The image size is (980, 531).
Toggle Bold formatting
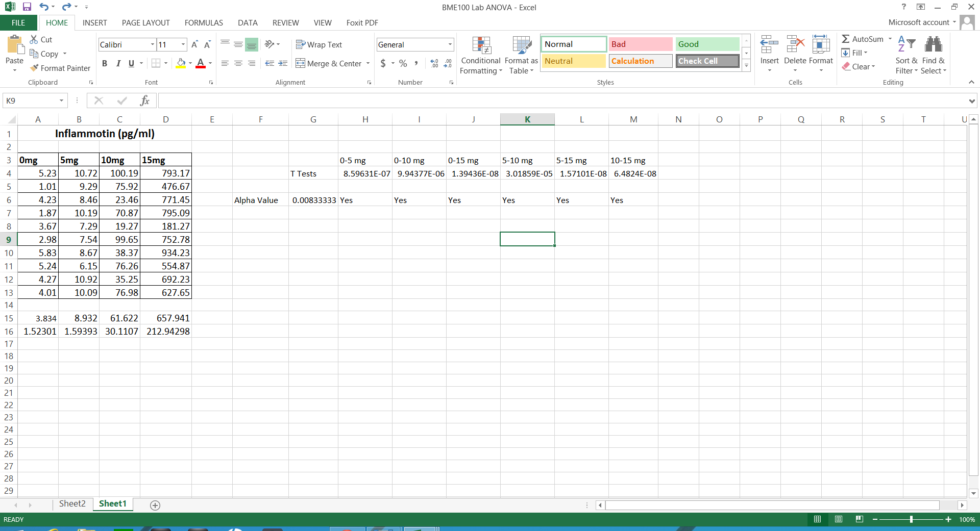coord(105,63)
